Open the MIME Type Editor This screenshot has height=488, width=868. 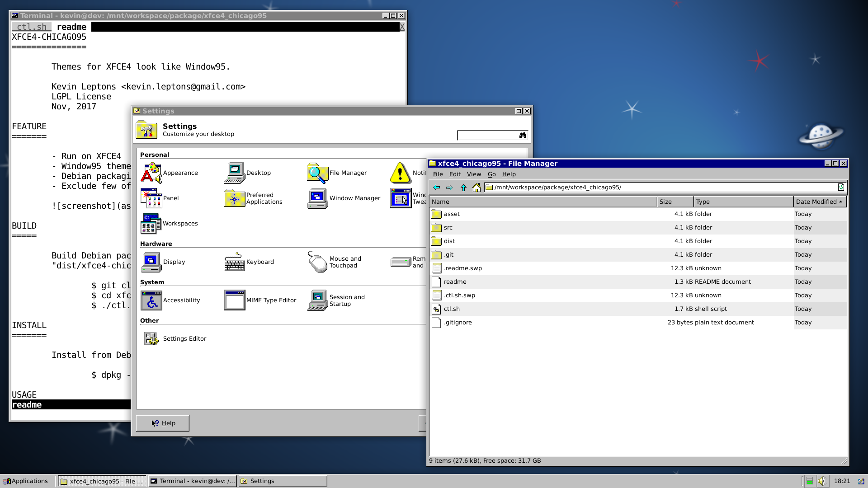click(234, 300)
